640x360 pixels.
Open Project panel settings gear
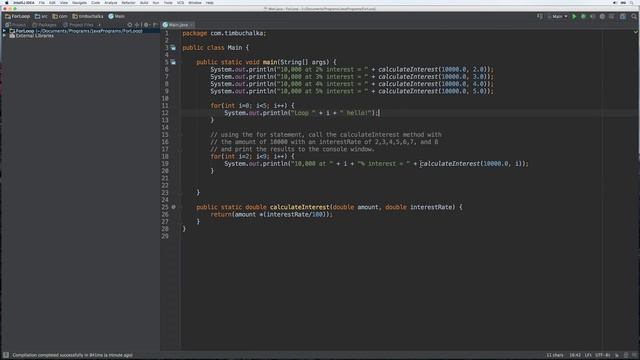146,25
